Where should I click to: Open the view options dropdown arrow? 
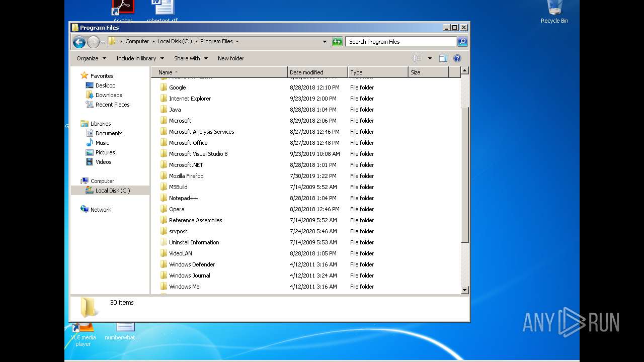(430, 58)
